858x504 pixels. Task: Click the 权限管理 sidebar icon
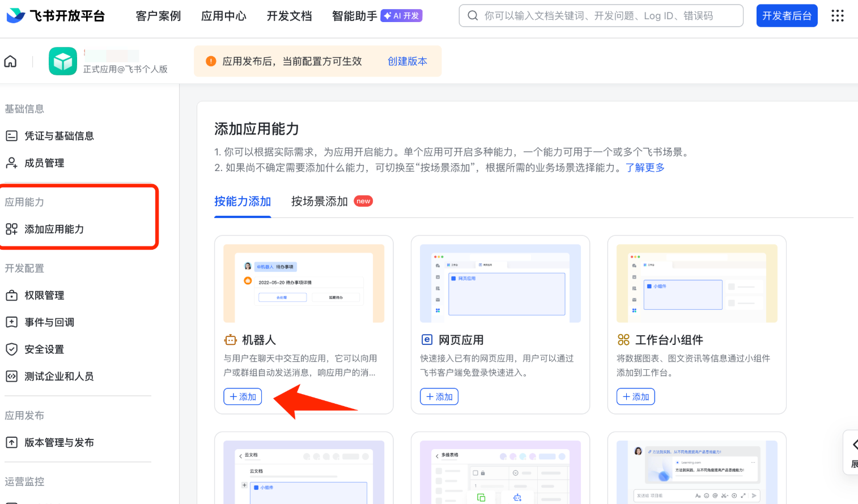[11, 296]
